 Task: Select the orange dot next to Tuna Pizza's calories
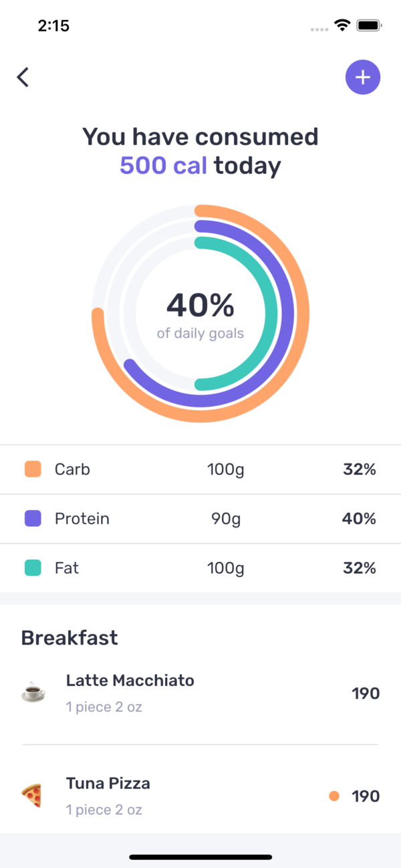(x=336, y=796)
